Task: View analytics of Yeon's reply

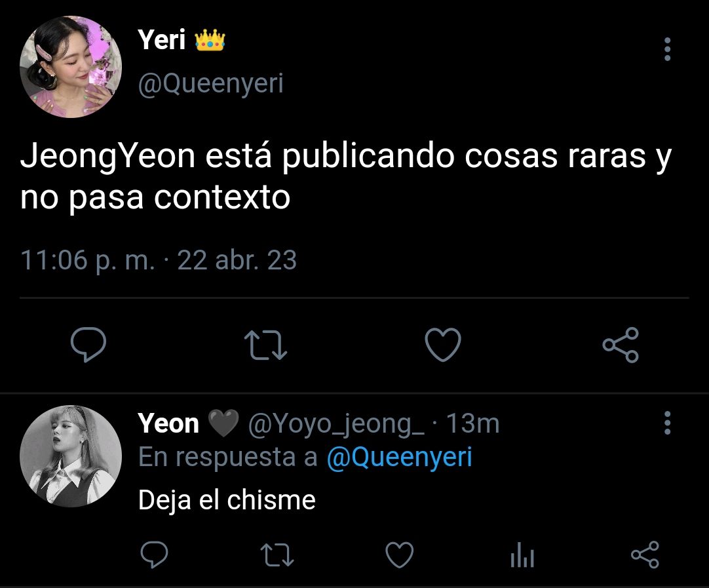Action: point(522,555)
